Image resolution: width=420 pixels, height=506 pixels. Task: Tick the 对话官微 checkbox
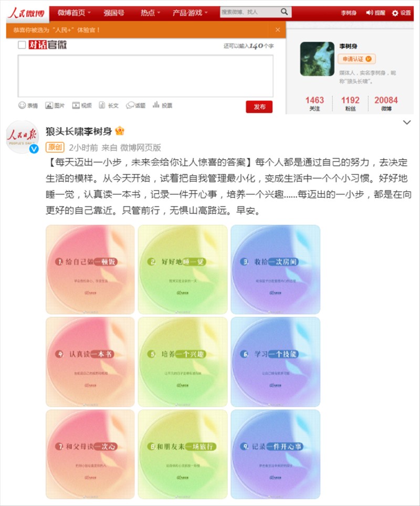(x=22, y=45)
